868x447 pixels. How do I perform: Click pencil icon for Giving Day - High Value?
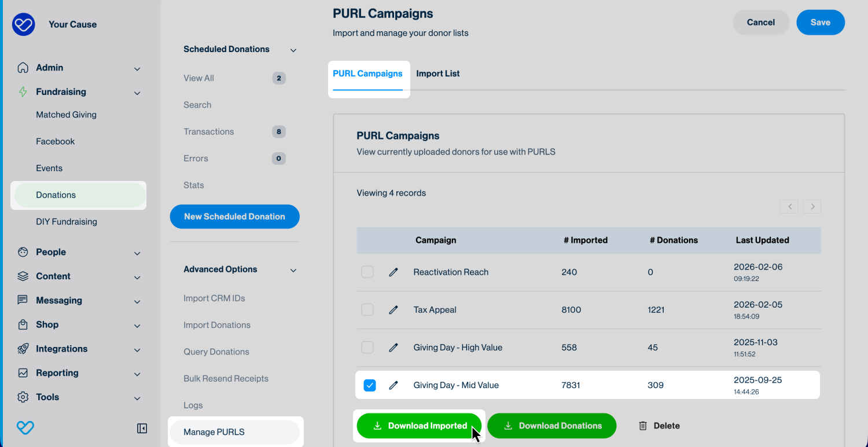[393, 348]
